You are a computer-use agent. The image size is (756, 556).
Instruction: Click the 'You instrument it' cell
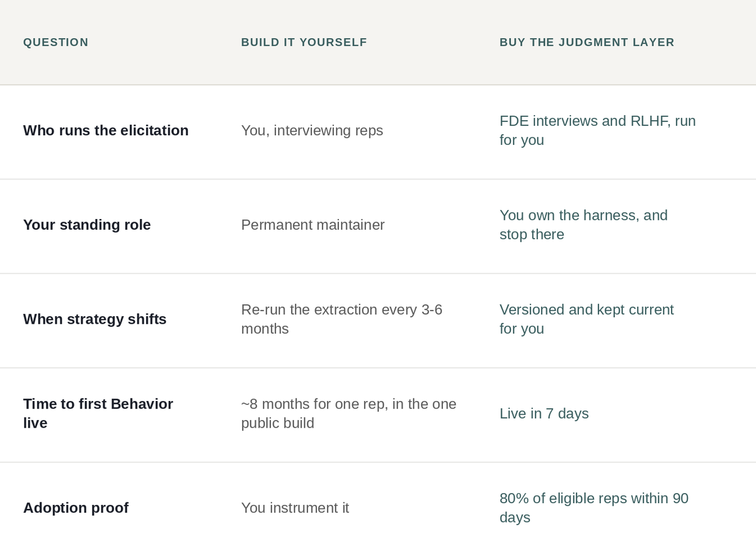[295, 508]
